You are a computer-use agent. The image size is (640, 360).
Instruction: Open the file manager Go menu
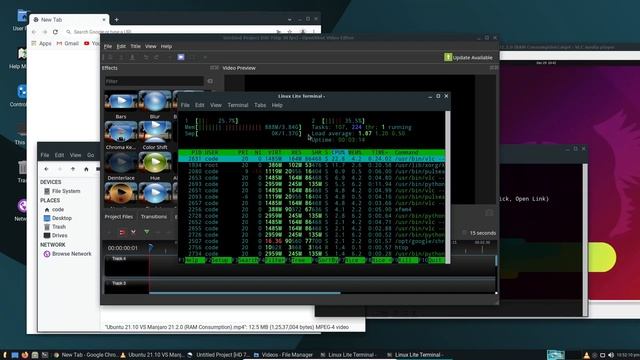point(90,155)
